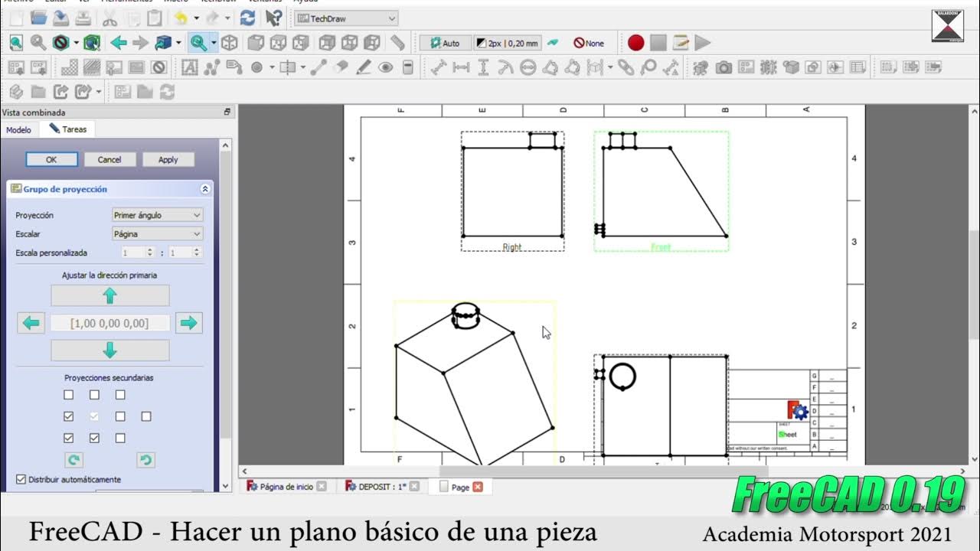980x551 pixels.
Task: Click the TechDraw annotation text icon
Action: (x=189, y=67)
